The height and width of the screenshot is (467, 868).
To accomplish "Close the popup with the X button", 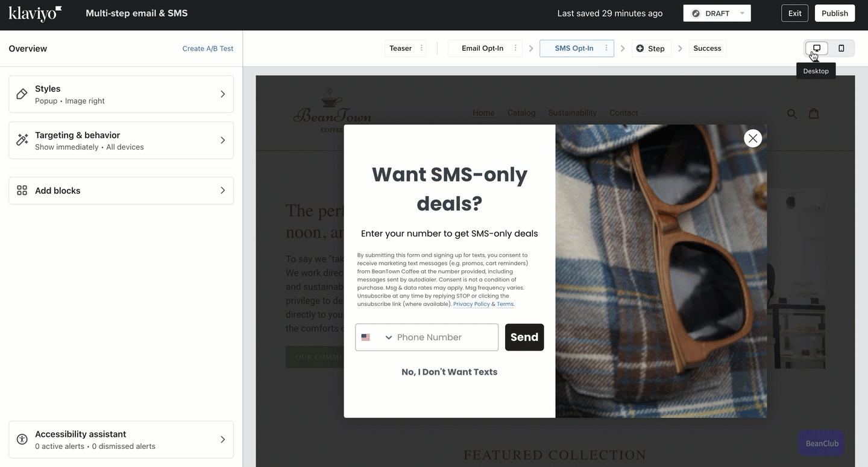I will (753, 138).
